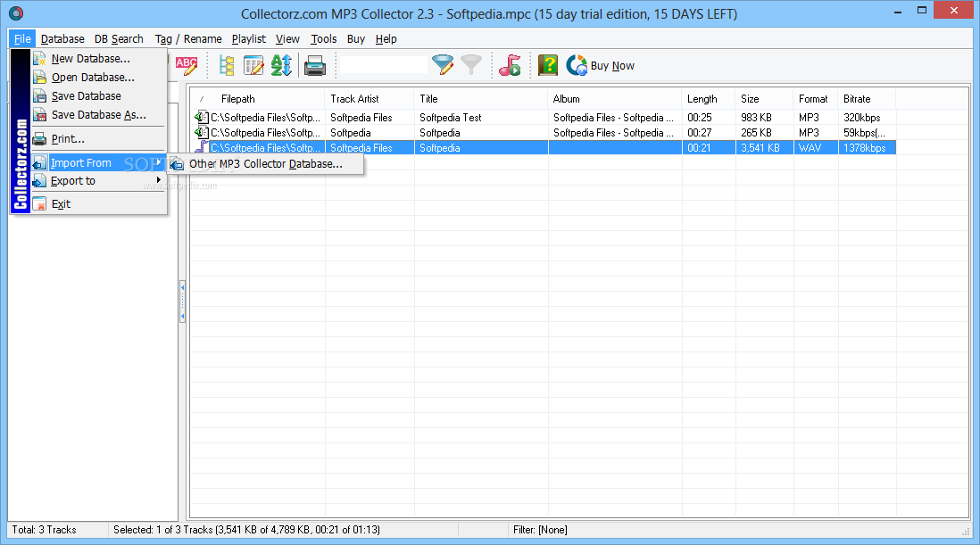Image resolution: width=980 pixels, height=545 pixels.
Task: Sort by Filepath column header
Action: (257, 99)
